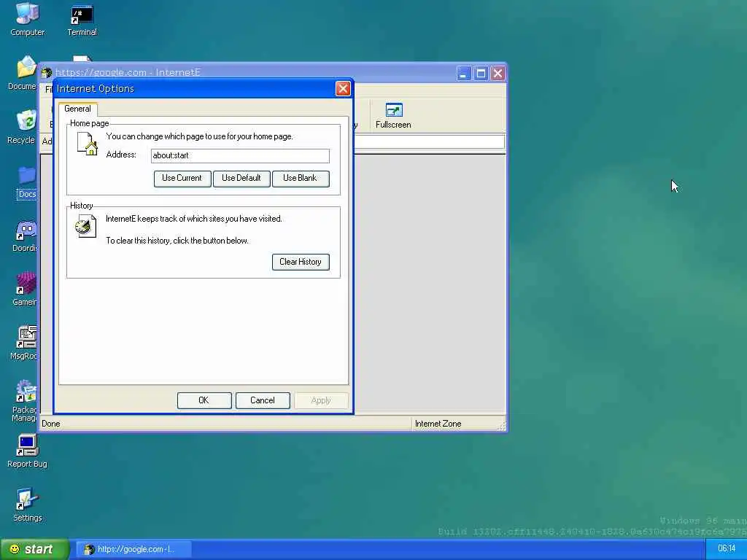Click the google.com taskbar window button

point(134,550)
